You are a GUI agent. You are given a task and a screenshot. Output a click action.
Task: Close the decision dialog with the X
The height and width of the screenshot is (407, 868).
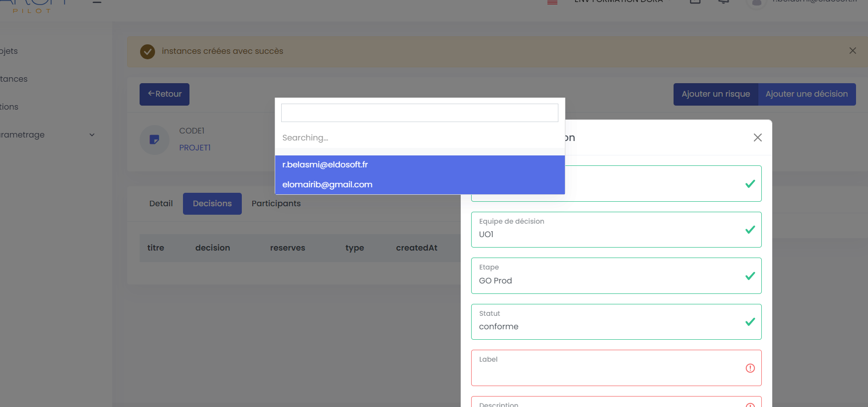(x=757, y=137)
